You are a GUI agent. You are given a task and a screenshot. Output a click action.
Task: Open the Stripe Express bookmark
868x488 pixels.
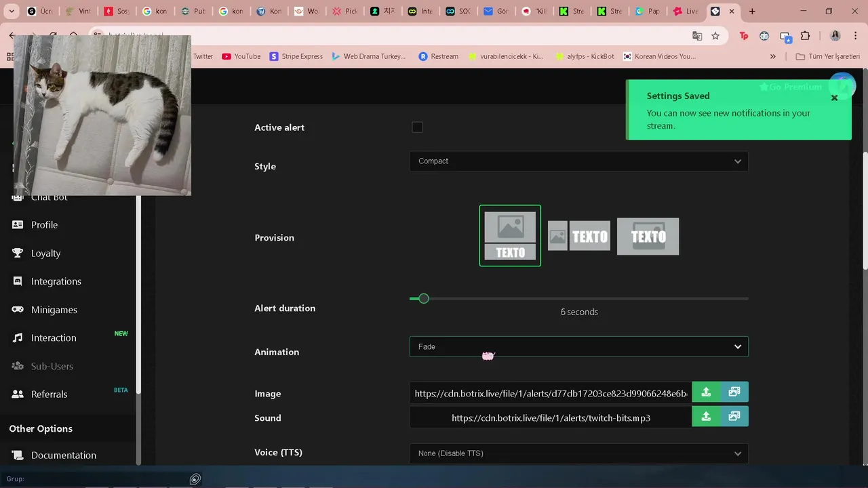296,56
